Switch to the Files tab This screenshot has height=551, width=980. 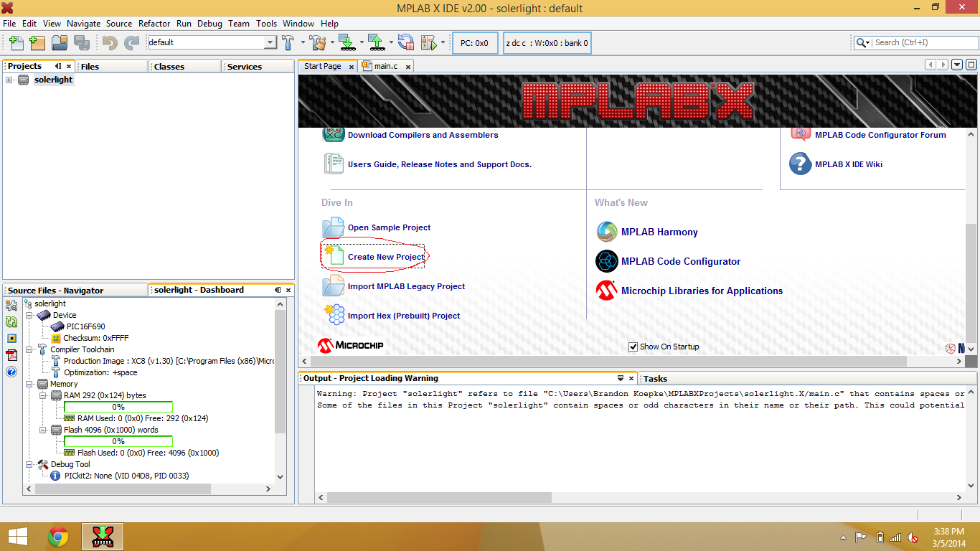(x=113, y=66)
